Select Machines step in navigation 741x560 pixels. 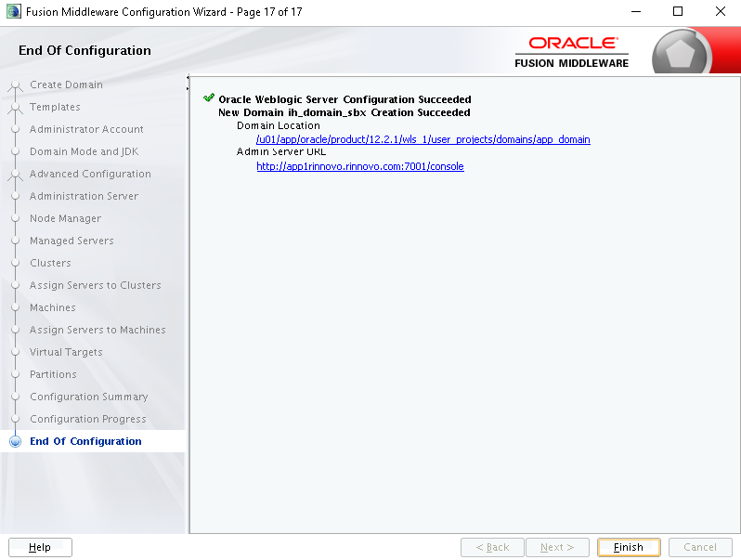click(x=52, y=307)
